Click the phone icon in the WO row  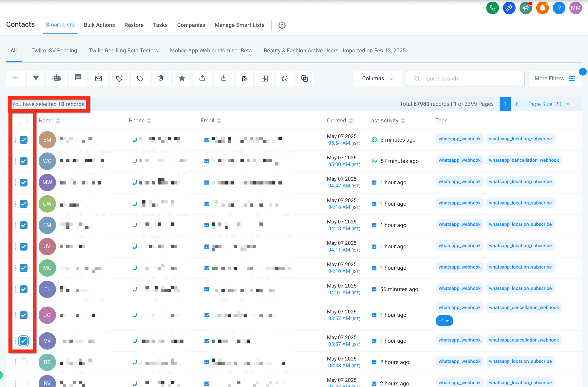click(x=135, y=161)
